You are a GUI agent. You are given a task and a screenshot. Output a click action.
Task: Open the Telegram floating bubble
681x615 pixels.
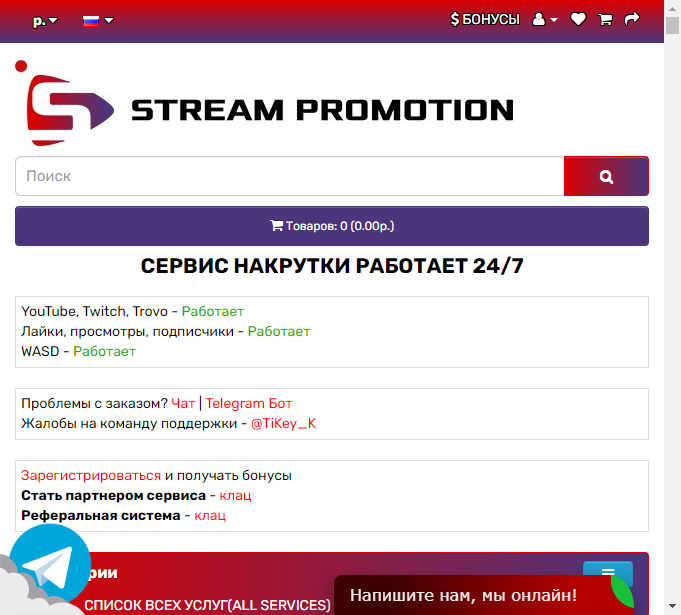point(50,565)
